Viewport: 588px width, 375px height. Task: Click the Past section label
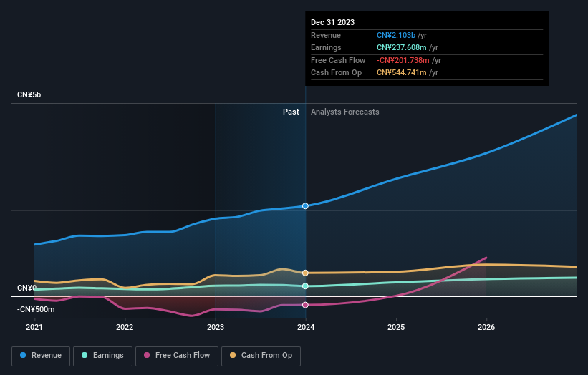pos(291,112)
